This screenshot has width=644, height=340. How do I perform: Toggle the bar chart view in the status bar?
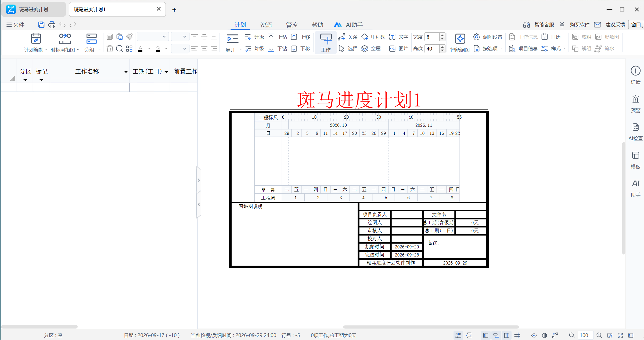[x=469, y=335]
